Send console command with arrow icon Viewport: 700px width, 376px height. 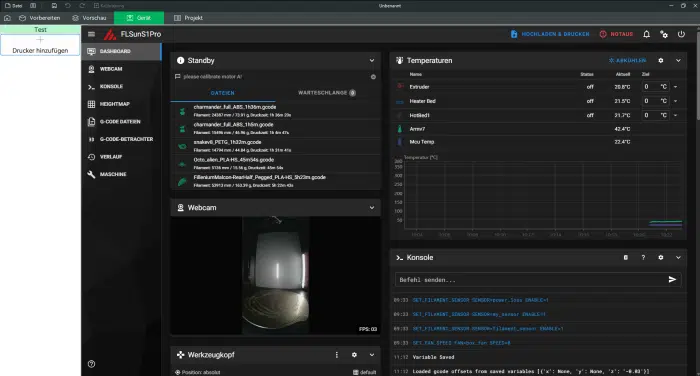coord(672,280)
